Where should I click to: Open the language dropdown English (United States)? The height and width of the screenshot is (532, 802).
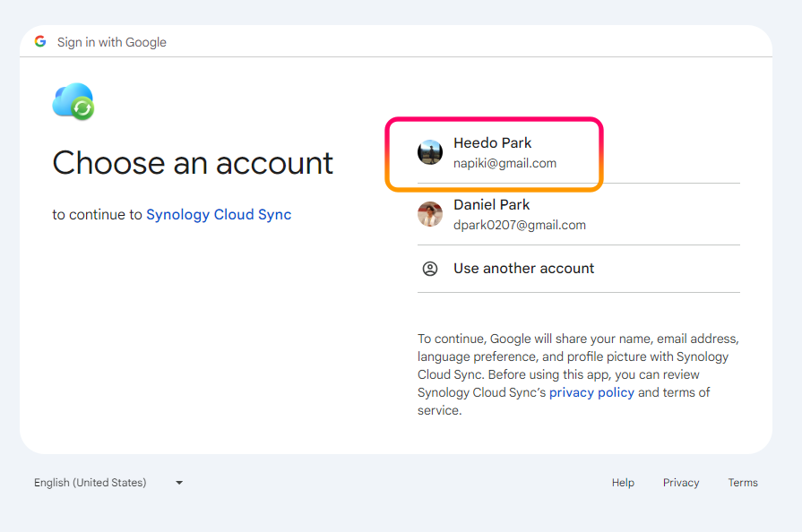coord(108,483)
